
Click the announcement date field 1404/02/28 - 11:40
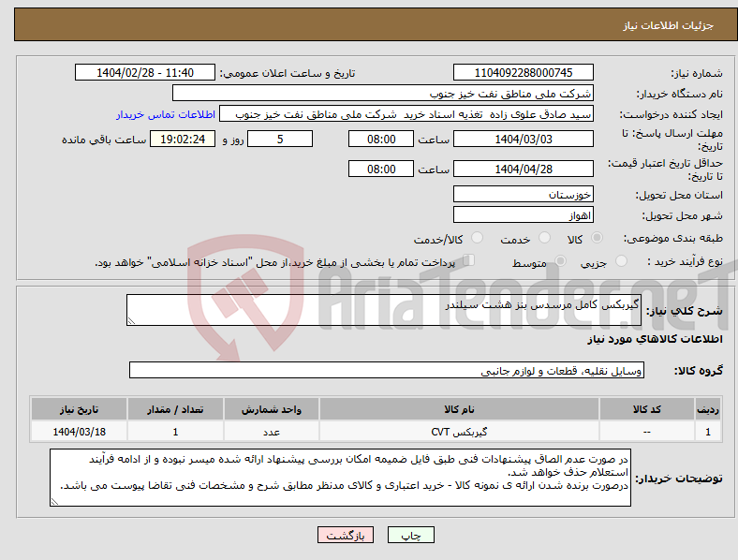click(145, 72)
